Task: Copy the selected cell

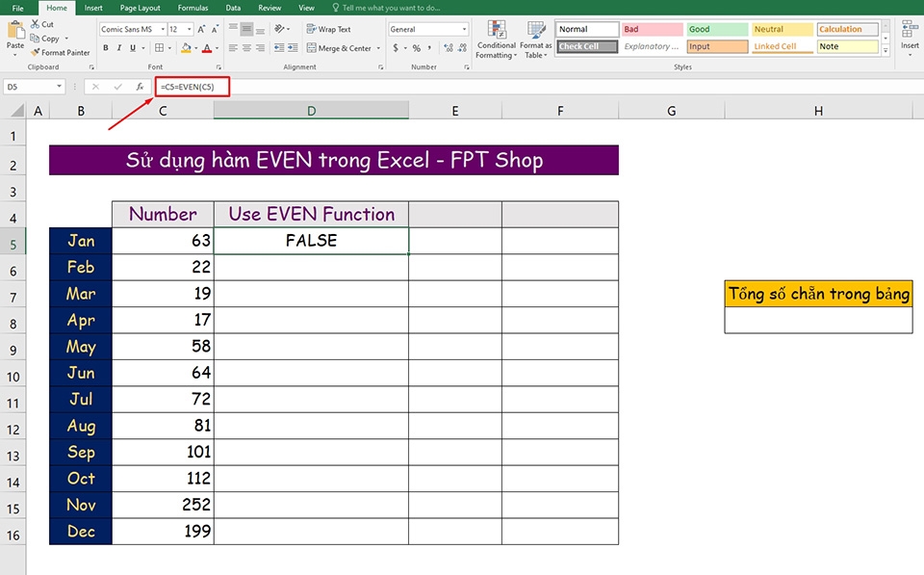Action: tap(45, 39)
